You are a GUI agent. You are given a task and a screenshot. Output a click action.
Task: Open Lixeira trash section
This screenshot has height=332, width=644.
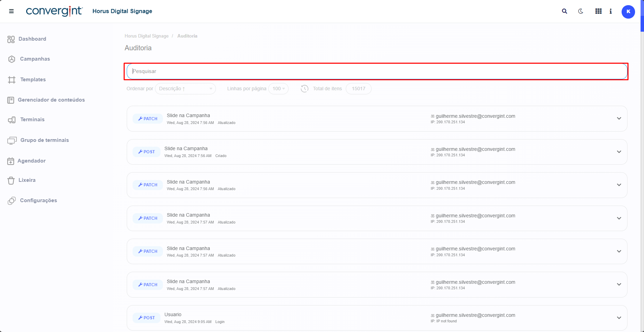click(x=27, y=180)
